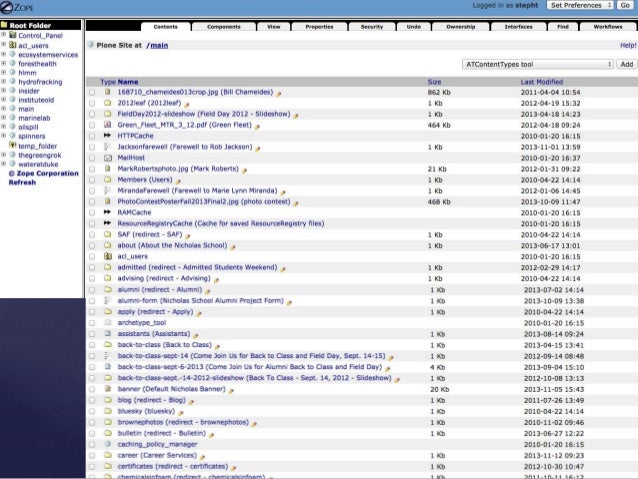Click pencil edit icon after Green Fleet entry
The image size is (638, 479).
257,127
